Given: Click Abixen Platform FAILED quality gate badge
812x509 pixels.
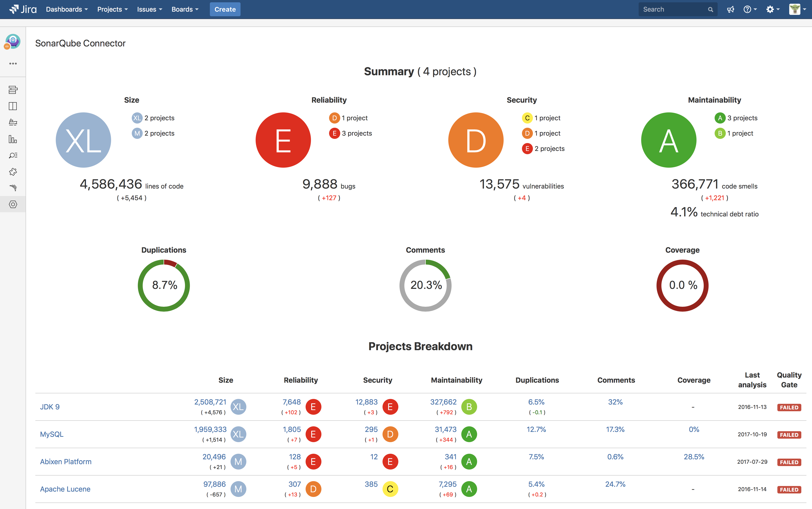Looking at the screenshot, I should [x=789, y=462].
